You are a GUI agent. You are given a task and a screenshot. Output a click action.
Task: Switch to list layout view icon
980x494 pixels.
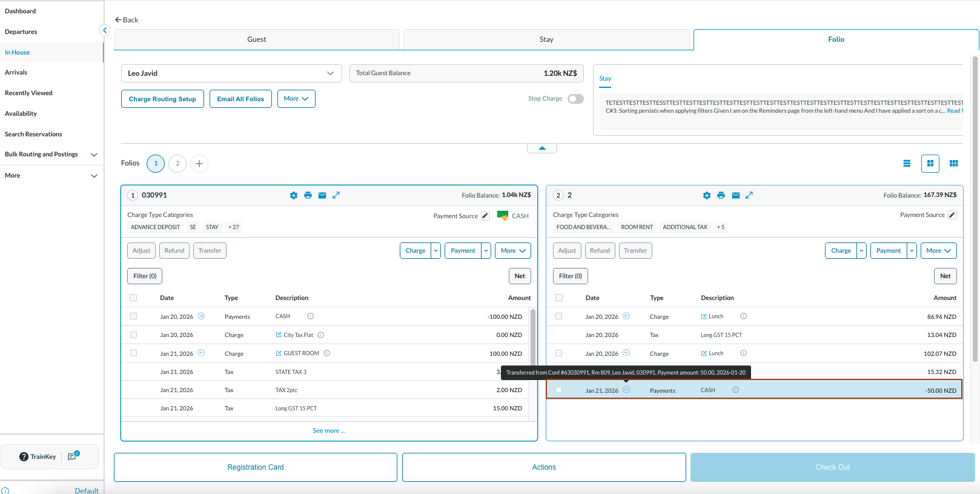907,164
